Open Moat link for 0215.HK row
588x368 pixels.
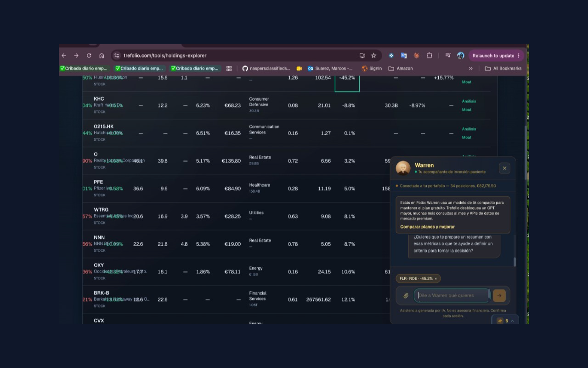point(467,138)
